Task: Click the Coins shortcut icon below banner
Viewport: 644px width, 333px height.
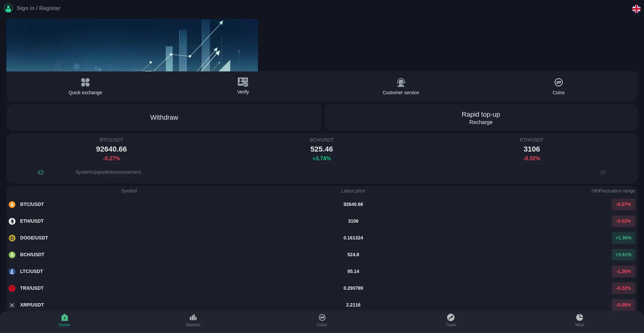Action: tap(558, 82)
